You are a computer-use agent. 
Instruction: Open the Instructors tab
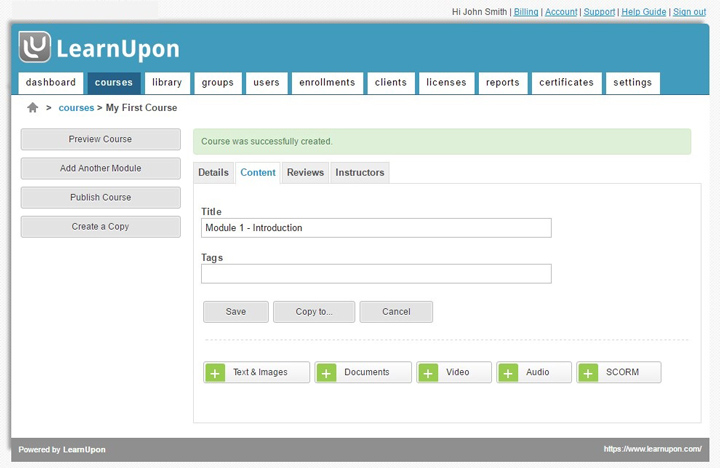click(x=360, y=173)
